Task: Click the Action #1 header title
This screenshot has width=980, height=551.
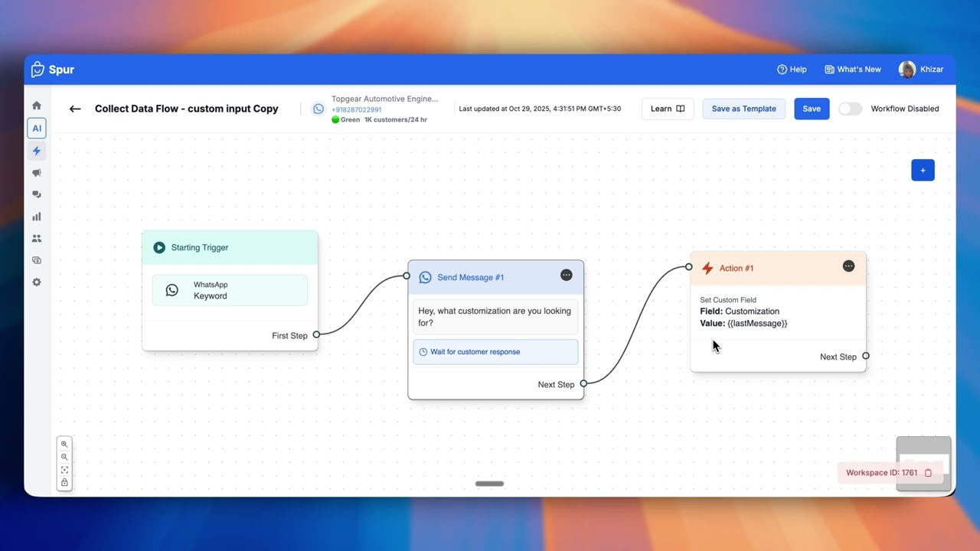Action: pyautogui.click(x=737, y=269)
